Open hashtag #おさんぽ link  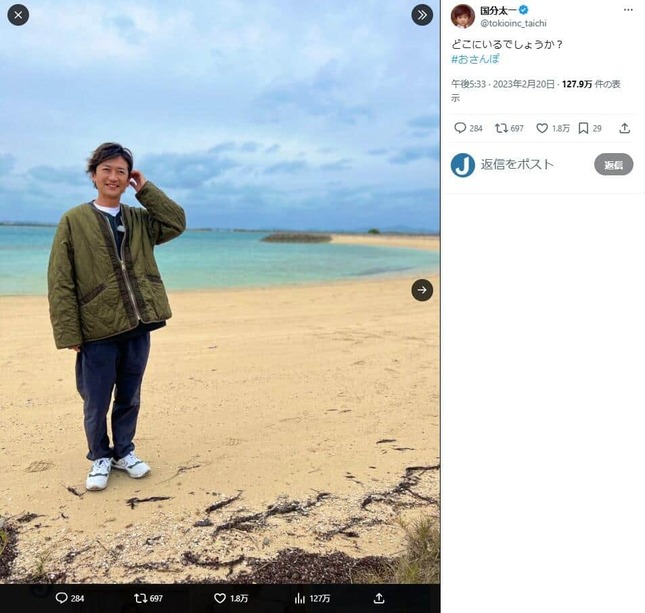tap(475, 59)
